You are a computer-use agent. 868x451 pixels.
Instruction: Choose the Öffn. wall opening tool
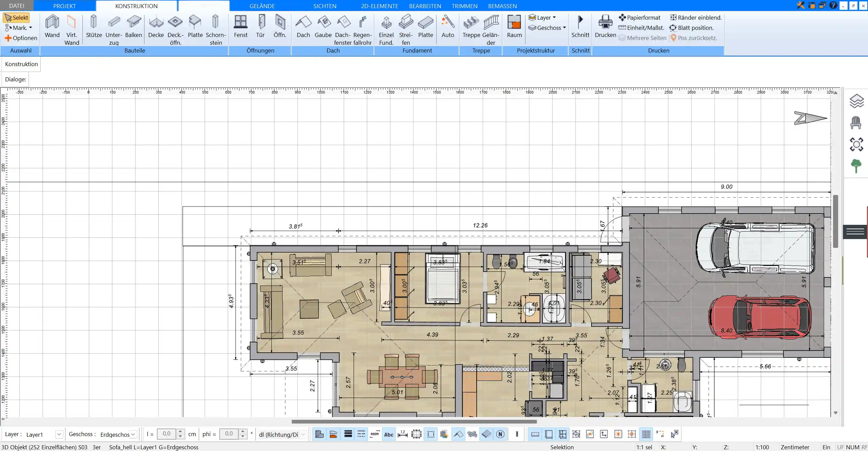pos(280,26)
